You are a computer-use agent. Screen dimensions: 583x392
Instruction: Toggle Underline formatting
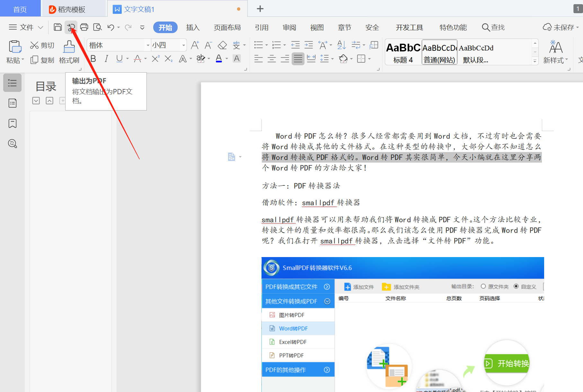[119, 58]
